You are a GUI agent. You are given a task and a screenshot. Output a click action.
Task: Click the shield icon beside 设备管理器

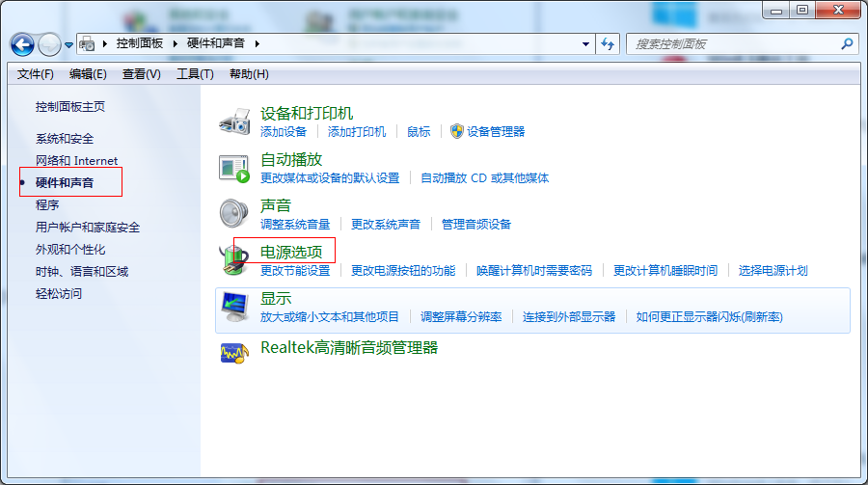pyautogui.click(x=457, y=131)
